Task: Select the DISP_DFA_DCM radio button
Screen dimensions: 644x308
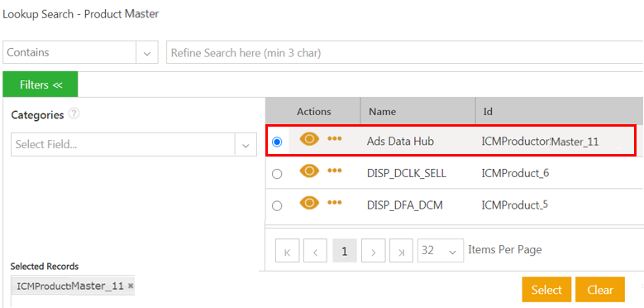Action: (x=277, y=205)
